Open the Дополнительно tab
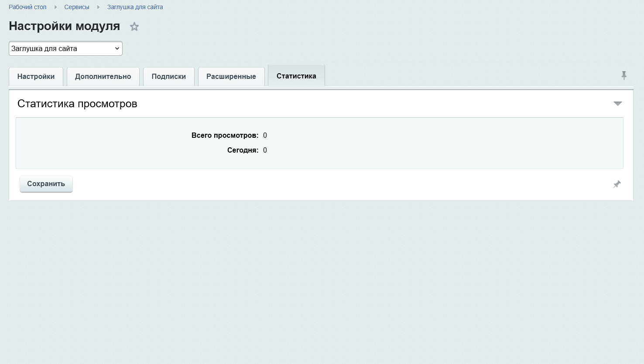 103,76
